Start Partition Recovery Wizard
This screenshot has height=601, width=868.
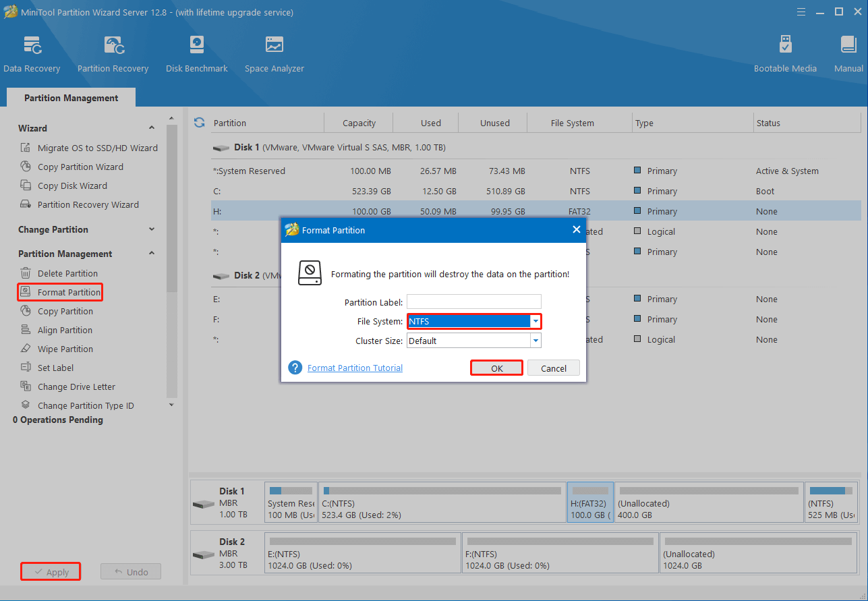pyautogui.click(x=80, y=204)
